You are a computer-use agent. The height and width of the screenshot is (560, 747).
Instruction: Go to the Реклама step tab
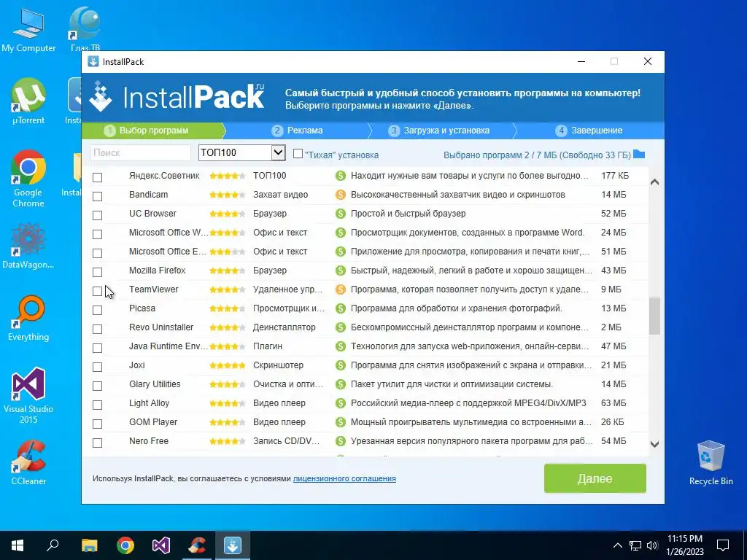[x=298, y=131]
